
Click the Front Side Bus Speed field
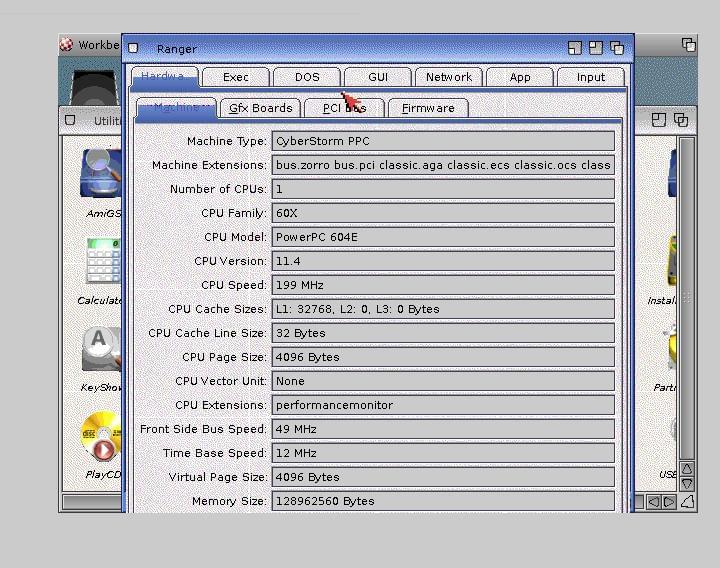pyautogui.click(x=443, y=429)
